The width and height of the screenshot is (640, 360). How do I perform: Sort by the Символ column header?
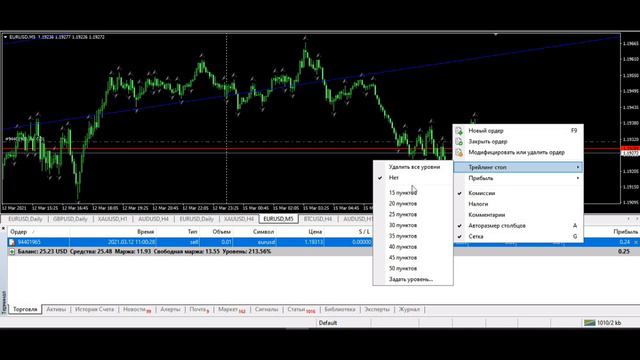tap(256, 232)
